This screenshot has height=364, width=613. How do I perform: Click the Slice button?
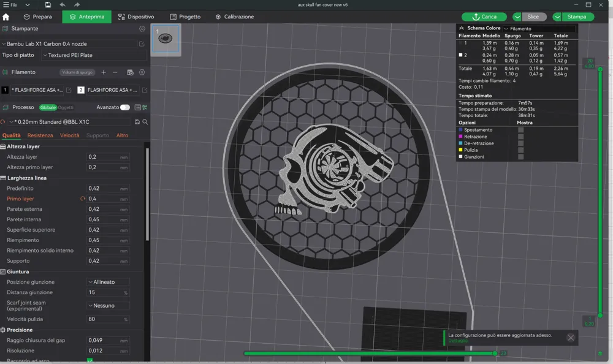(x=533, y=17)
